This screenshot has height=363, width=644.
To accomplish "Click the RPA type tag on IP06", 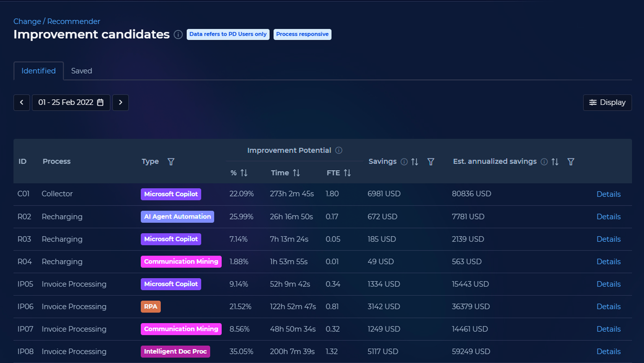I will tap(151, 306).
